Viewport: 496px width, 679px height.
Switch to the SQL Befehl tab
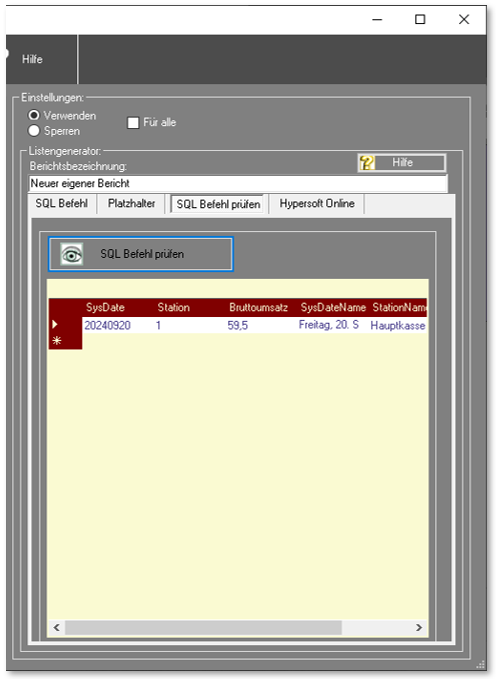(x=62, y=204)
